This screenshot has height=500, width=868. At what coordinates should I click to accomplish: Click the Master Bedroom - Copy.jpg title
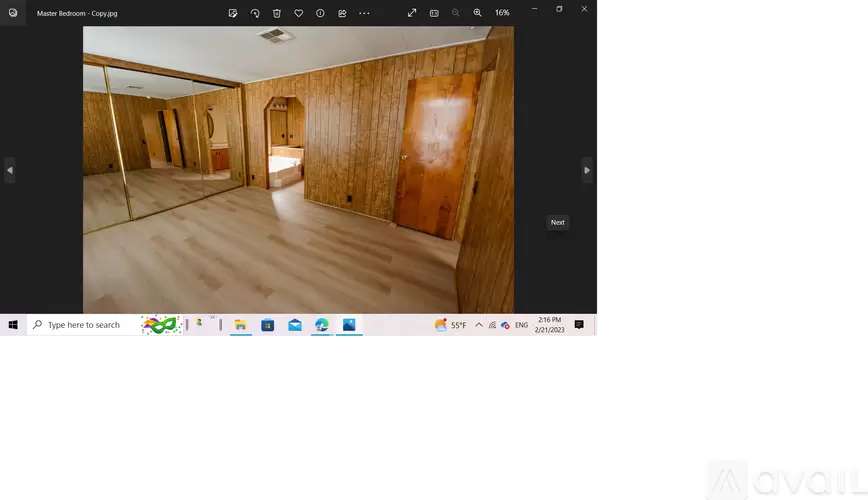tap(77, 13)
